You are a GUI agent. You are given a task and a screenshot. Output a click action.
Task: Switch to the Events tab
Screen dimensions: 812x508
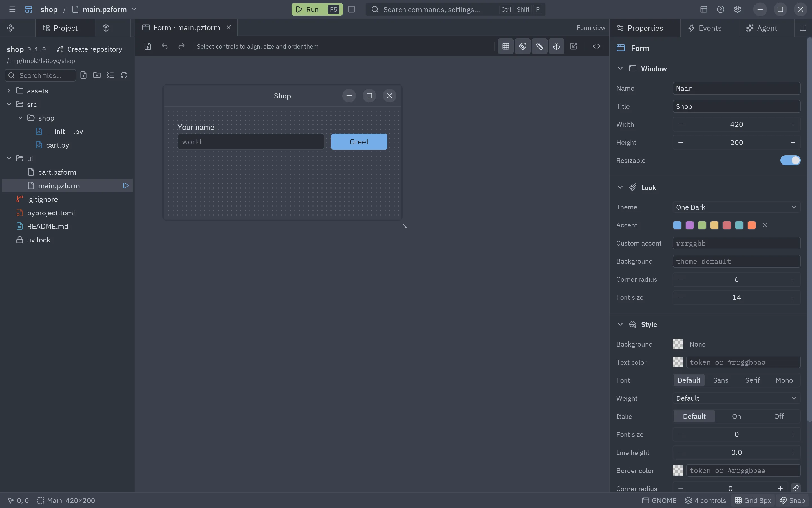click(709, 28)
